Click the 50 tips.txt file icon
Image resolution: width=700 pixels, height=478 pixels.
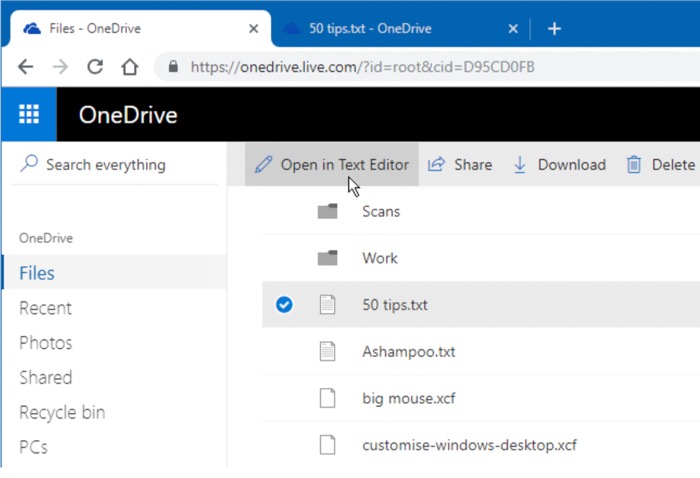coord(327,305)
